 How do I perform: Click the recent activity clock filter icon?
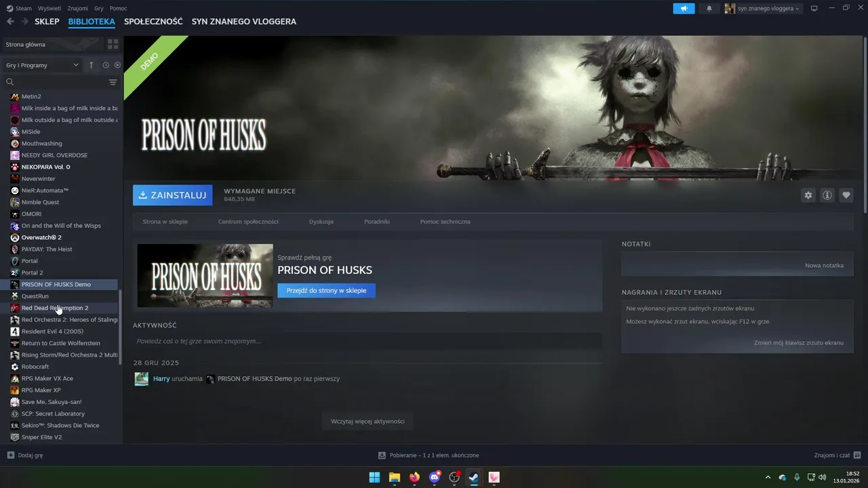pos(106,65)
